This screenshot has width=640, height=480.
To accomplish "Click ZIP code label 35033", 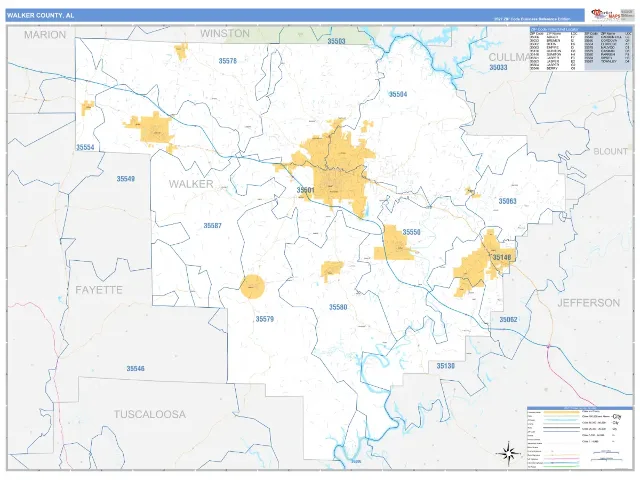I will pos(498,67).
